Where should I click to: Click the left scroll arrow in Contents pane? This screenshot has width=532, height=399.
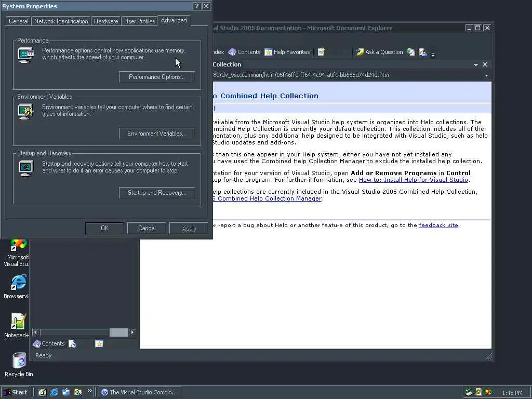point(35,332)
